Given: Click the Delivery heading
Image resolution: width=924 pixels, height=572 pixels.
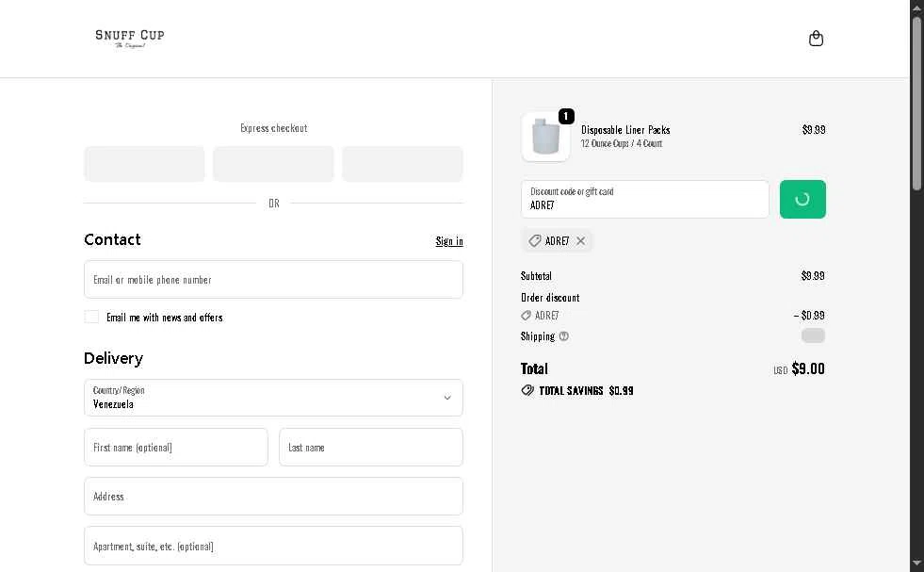Looking at the screenshot, I should (x=113, y=358).
